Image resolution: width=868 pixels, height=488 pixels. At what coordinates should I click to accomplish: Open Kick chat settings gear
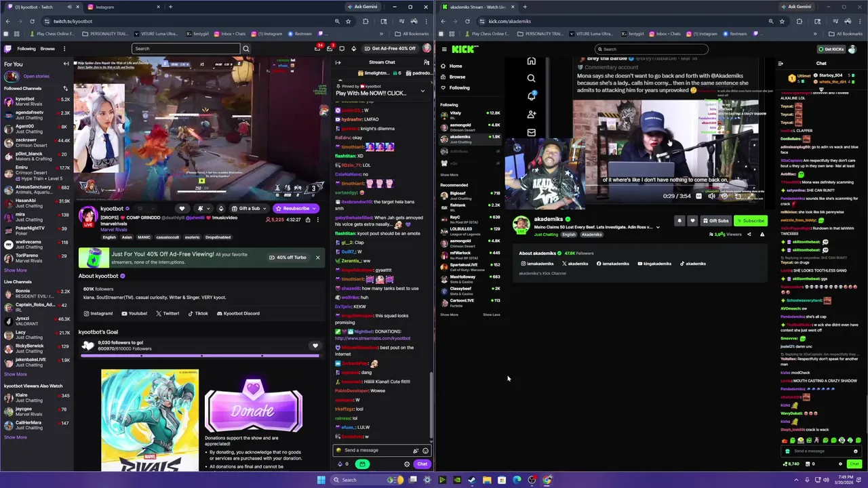840,464
